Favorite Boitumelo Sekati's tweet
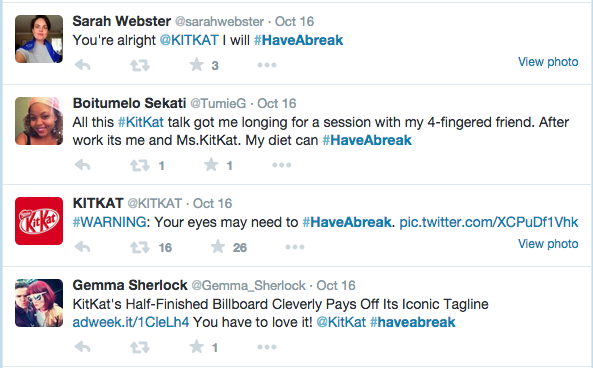Screen dimensions: 593x368 point(211,165)
